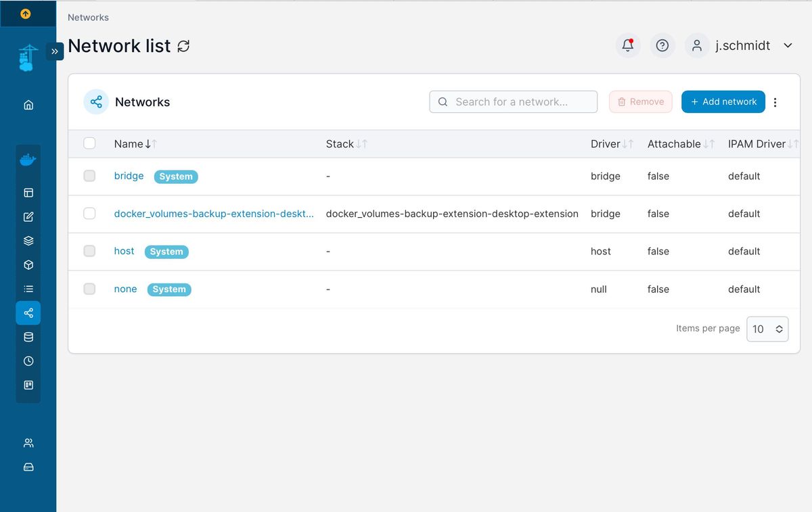The height and width of the screenshot is (512, 812).
Task: Check the docker_volumes-backup-extension network checkbox
Action: coord(89,214)
